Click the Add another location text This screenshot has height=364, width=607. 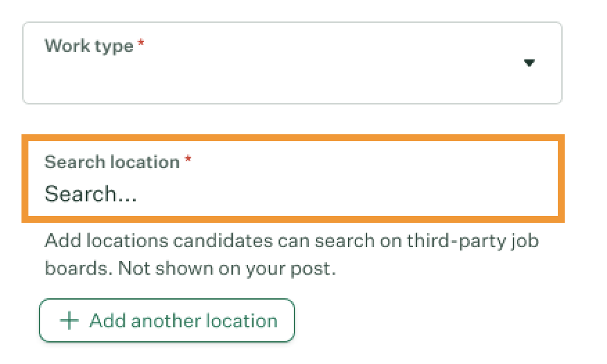183,321
